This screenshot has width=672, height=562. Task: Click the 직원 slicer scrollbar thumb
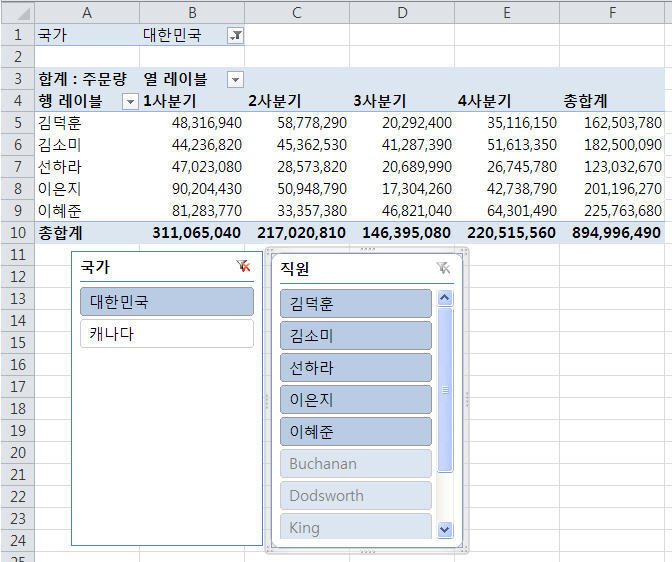(x=446, y=390)
